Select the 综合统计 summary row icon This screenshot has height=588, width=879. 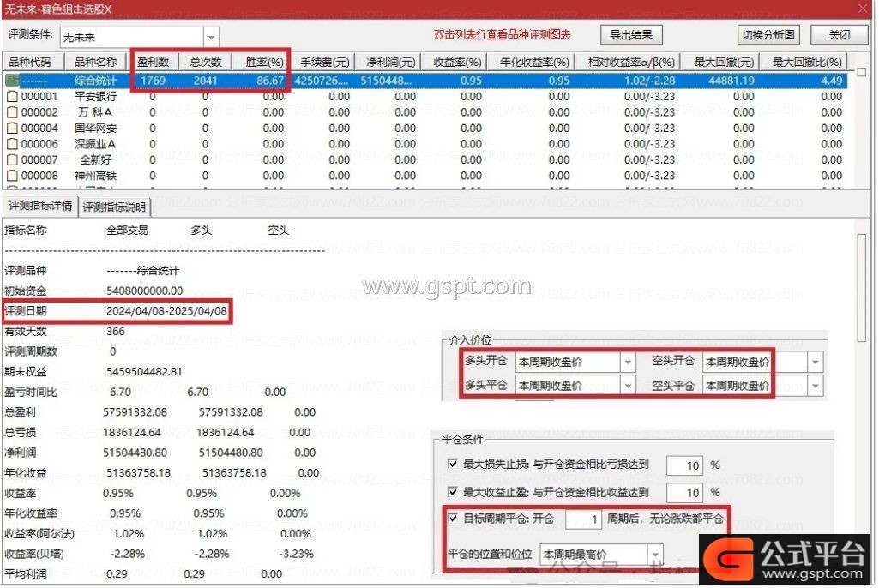click(12, 81)
